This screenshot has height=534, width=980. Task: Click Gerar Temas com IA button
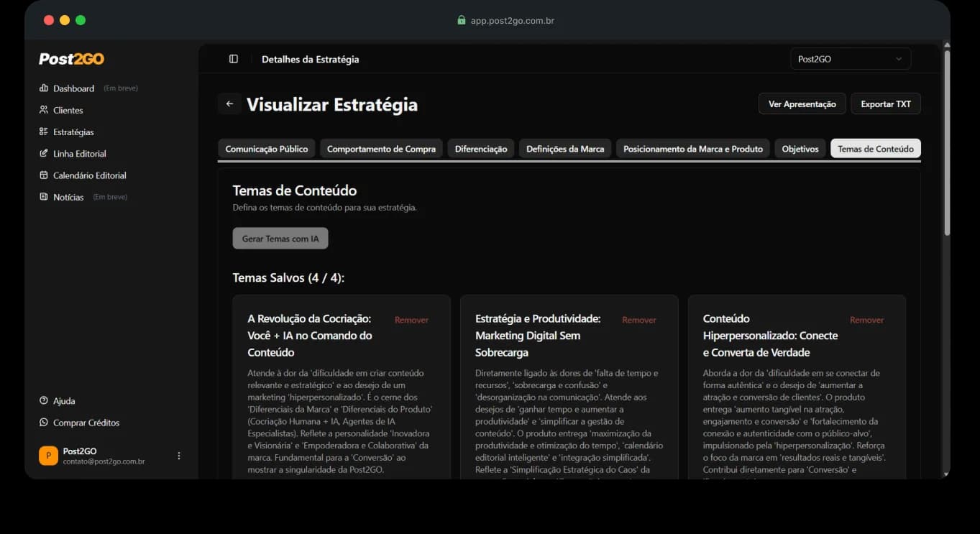tap(280, 239)
